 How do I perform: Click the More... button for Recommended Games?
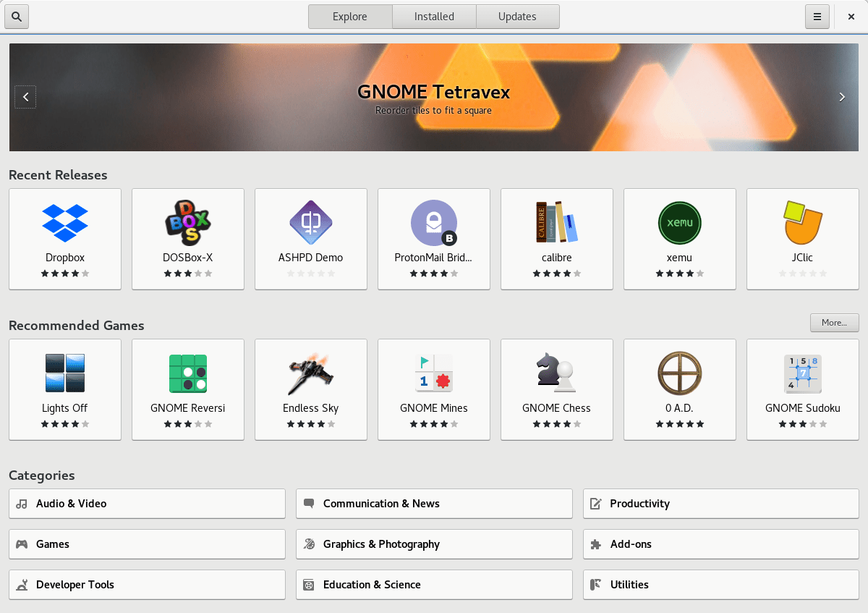click(x=834, y=323)
